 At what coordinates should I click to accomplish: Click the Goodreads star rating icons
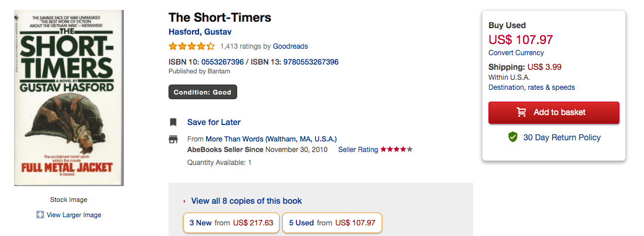[191, 46]
